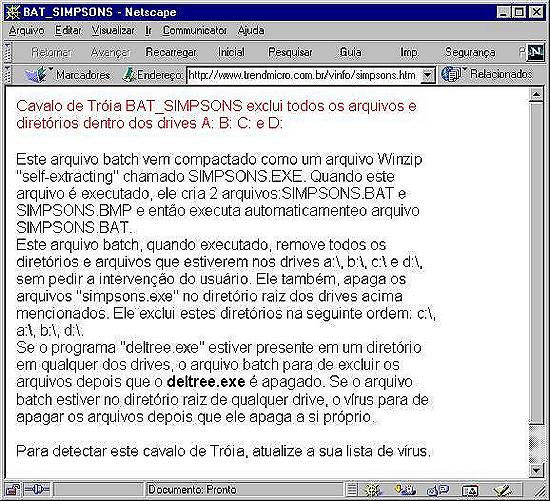Open Newsgroups discussion icon in component bar
The height and width of the screenshot is (501, 550).
point(437,490)
